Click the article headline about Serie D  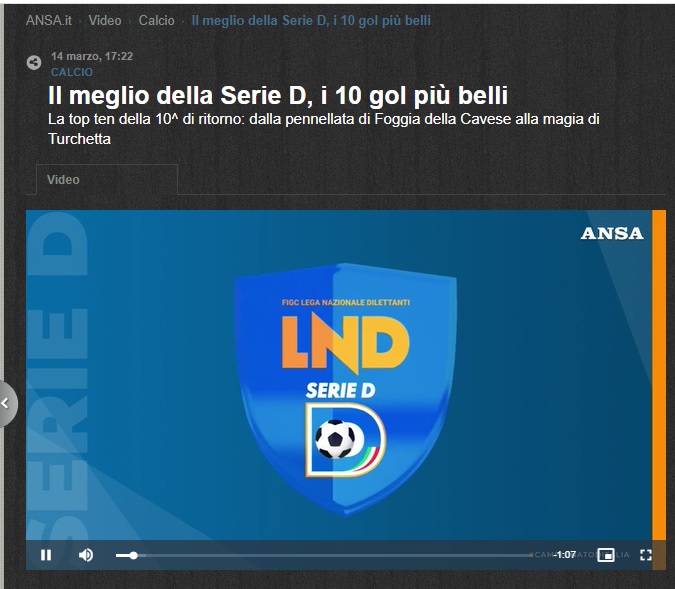pos(278,96)
